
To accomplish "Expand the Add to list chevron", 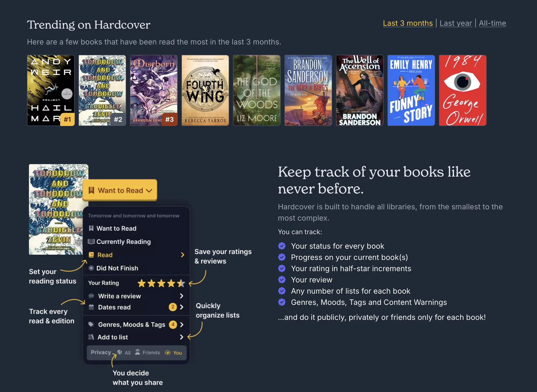I will [x=181, y=337].
